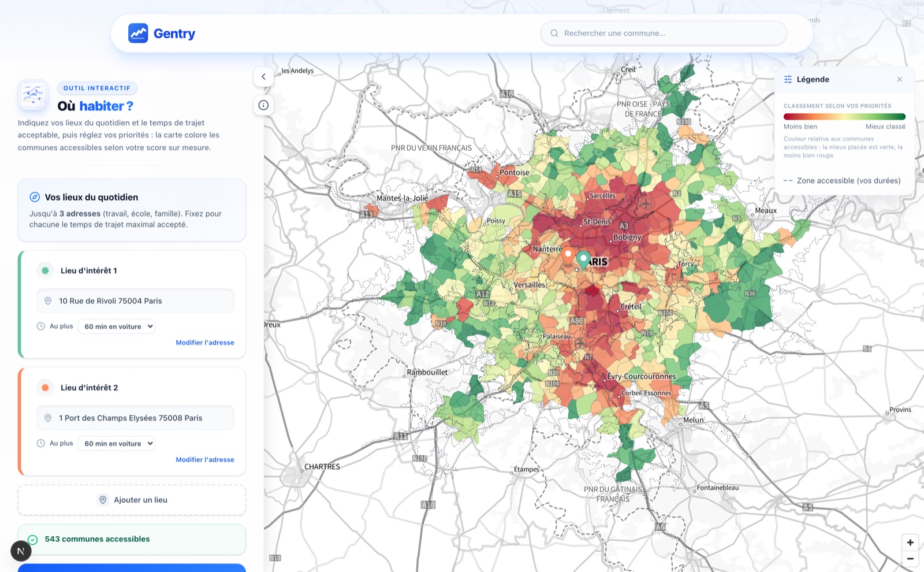Select the green dot of Lieu d'intérêt 1
924x572 pixels.
pyautogui.click(x=45, y=270)
